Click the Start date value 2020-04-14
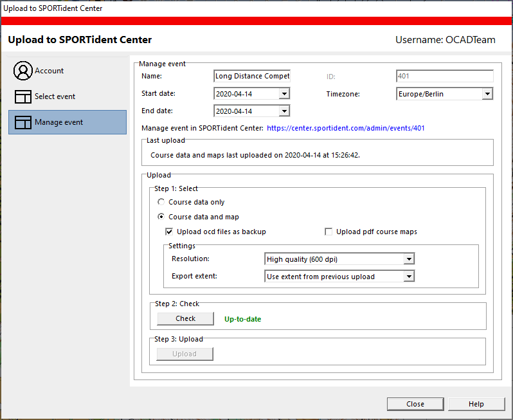513x420 pixels. click(x=234, y=94)
